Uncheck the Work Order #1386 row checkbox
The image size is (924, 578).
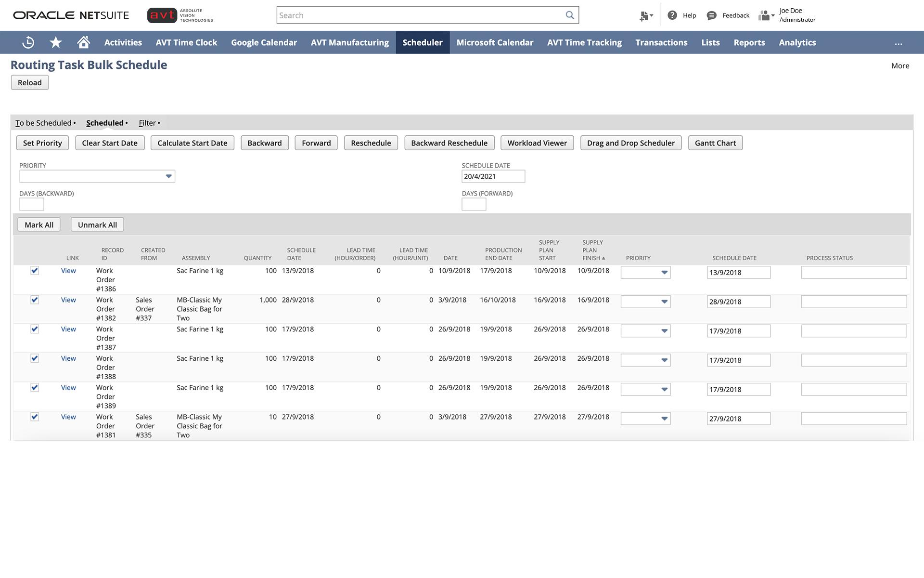coord(35,271)
